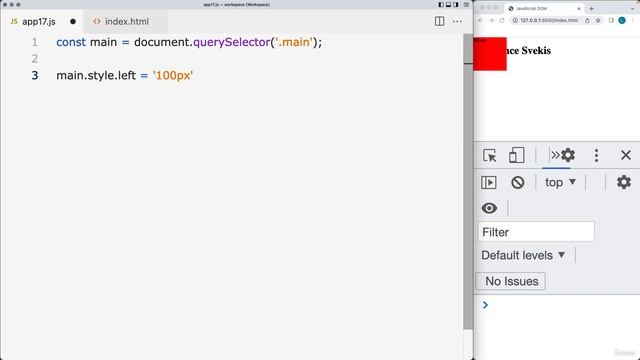
Task: Toggle the browser side panel icon
Action: point(611,20)
